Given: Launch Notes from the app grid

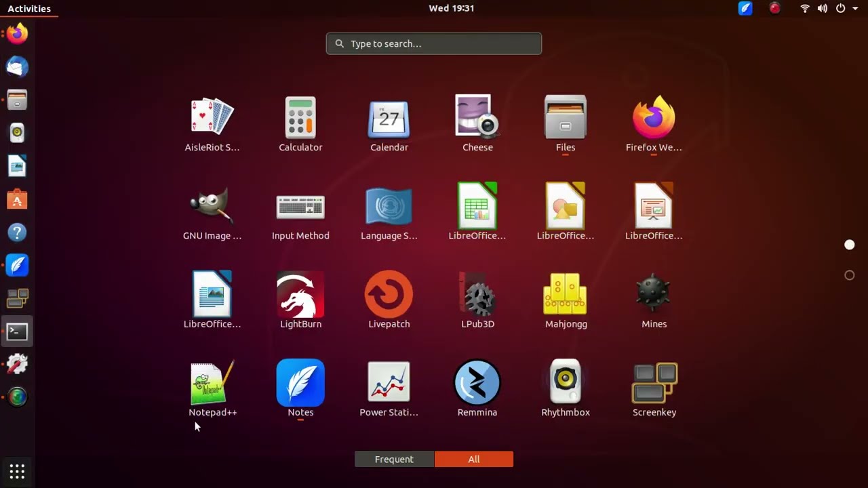Looking at the screenshot, I should pos(300,388).
